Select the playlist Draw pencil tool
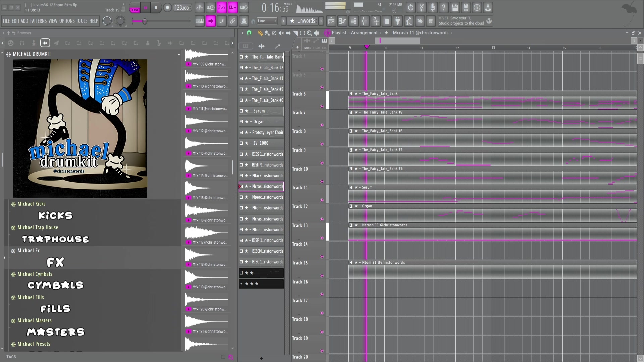 coord(260,33)
